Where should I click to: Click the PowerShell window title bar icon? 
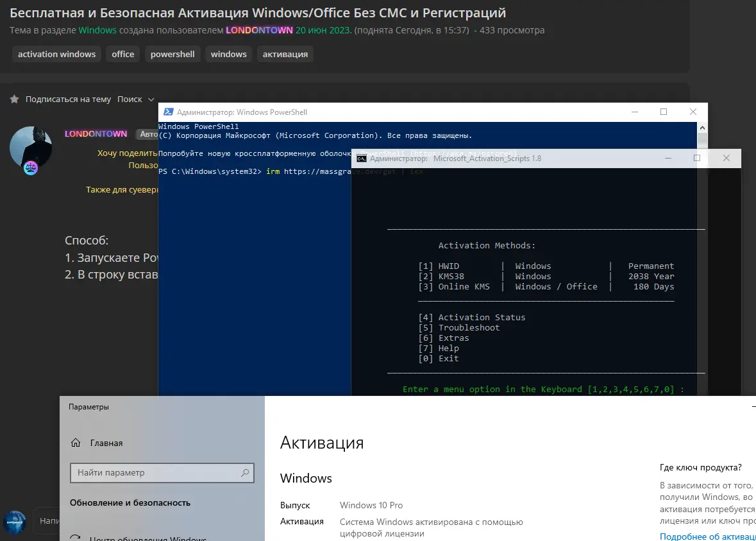tap(168, 112)
